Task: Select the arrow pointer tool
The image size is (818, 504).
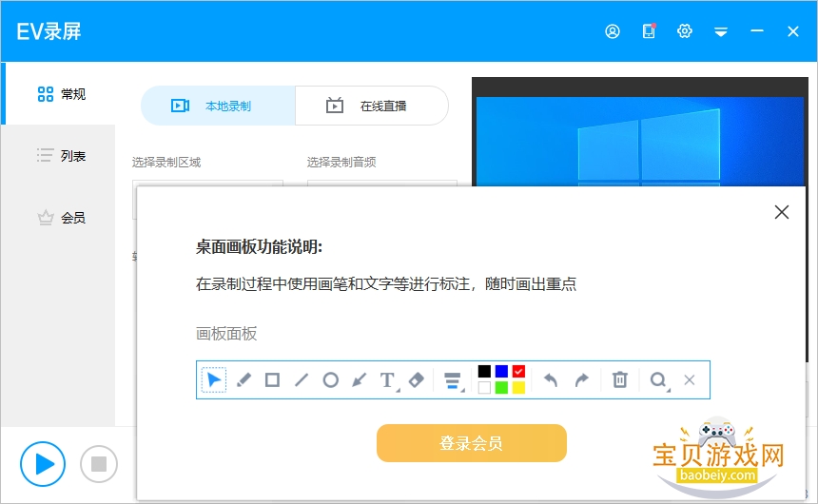Action: (x=213, y=379)
